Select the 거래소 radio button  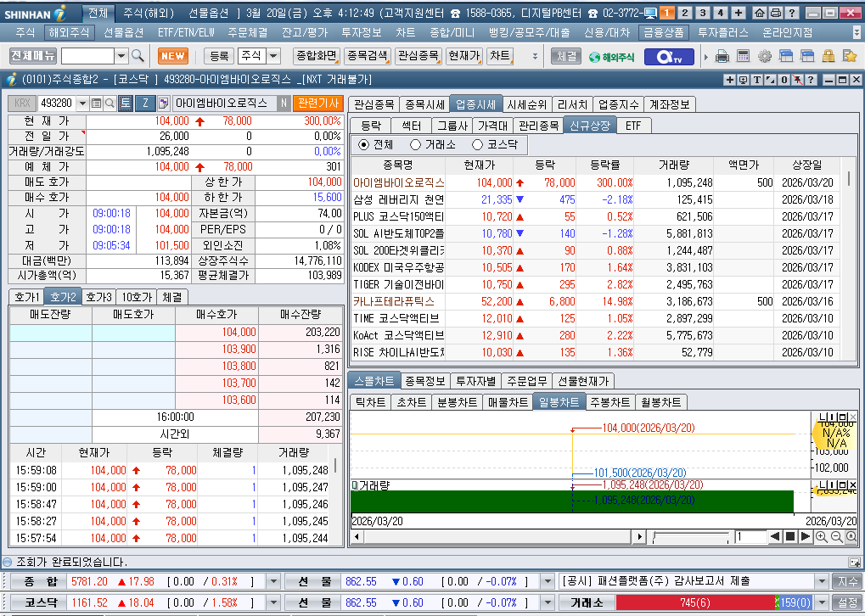click(x=415, y=145)
